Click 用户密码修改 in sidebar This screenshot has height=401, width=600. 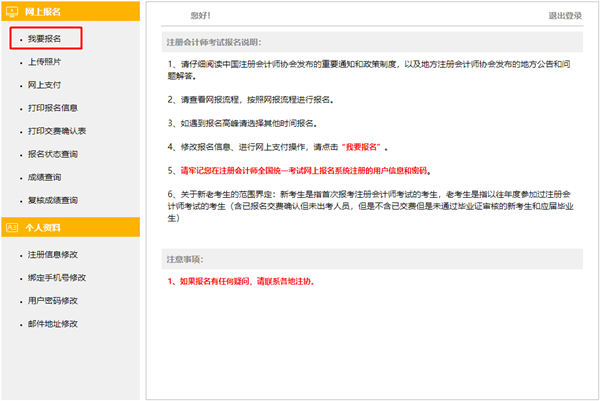[x=50, y=300]
